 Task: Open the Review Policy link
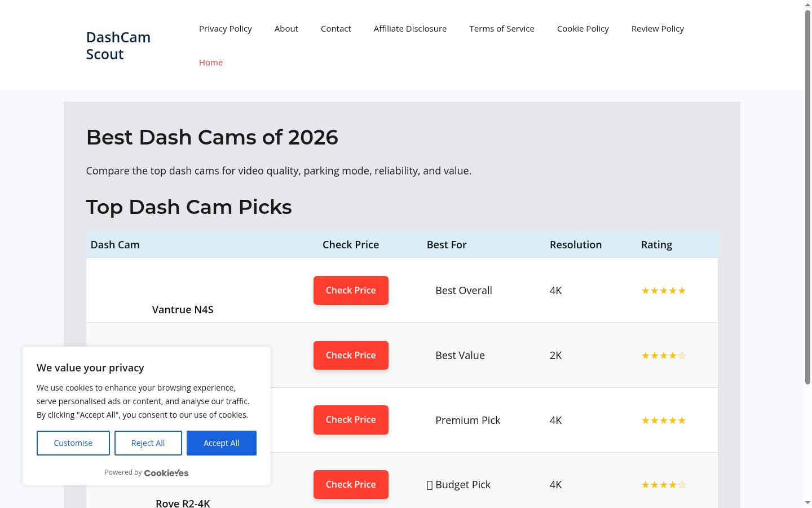point(657,29)
